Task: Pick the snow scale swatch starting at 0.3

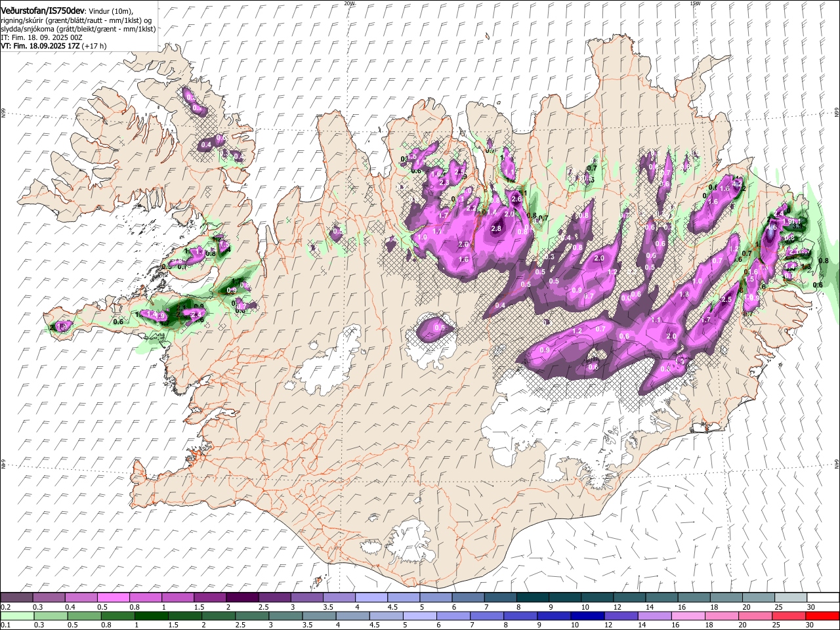Action: pos(49,598)
